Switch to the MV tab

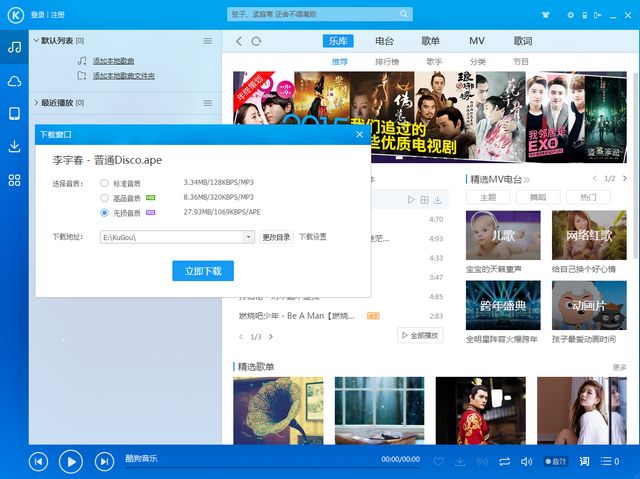[477, 41]
